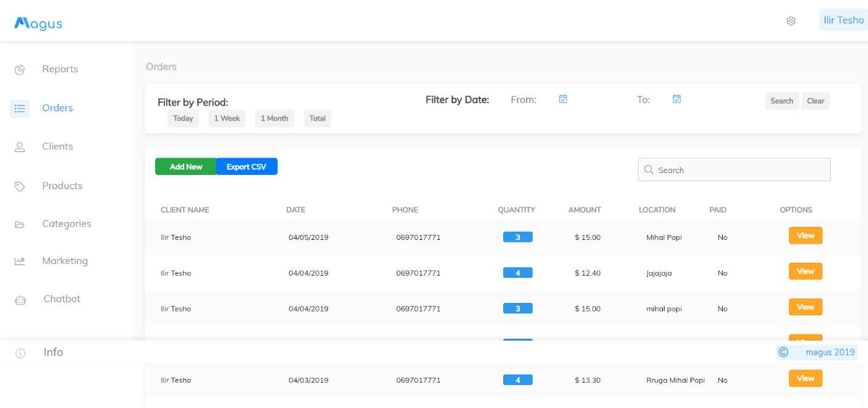Click the Orders list icon

(20, 108)
